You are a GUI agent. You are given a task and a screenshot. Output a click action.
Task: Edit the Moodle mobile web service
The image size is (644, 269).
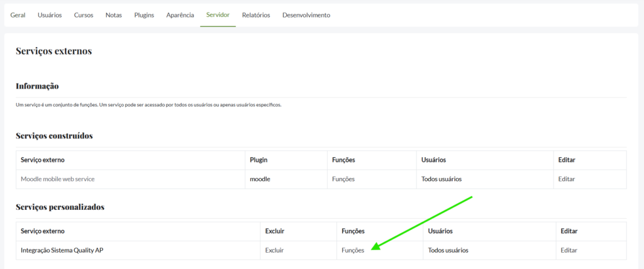coord(566,179)
